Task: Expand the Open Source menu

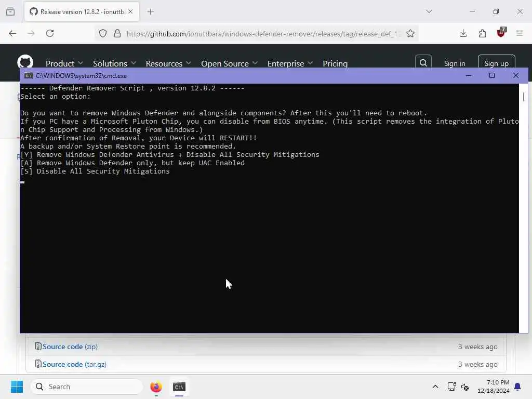Action: (229, 63)
